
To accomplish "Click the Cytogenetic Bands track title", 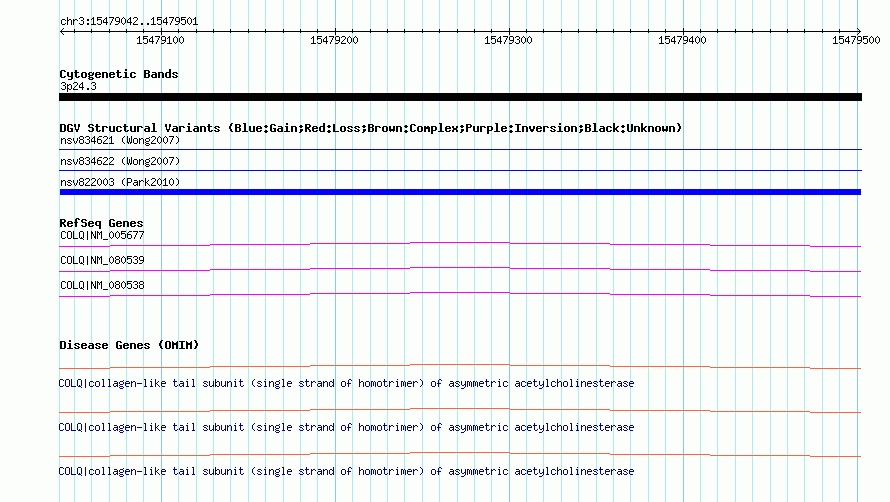I will tap(119, 74).
